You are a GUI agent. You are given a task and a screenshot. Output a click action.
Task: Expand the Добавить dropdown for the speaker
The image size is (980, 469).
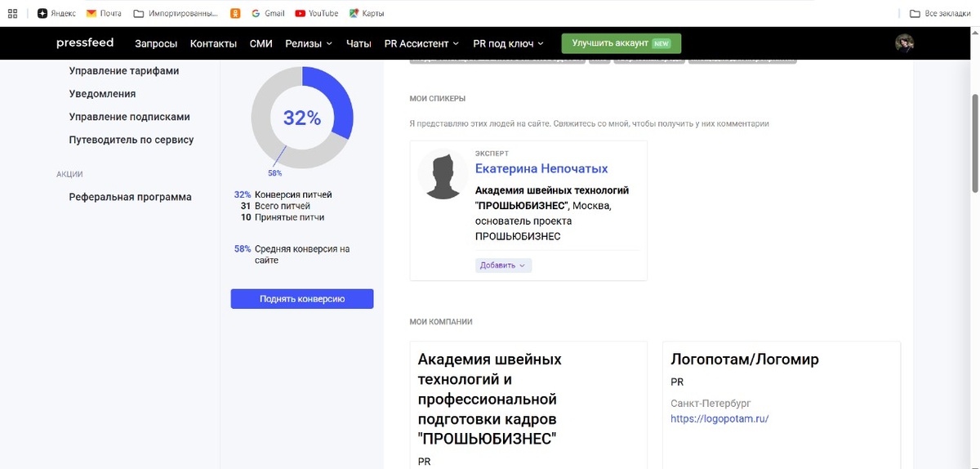[x=503, y=266]
